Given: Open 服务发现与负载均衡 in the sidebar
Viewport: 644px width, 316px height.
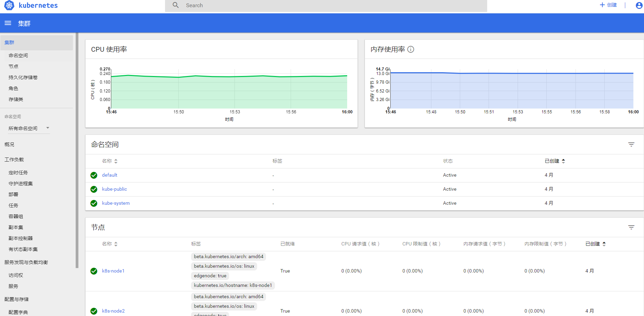Looking at the screenshot, I should click(26, 262).
